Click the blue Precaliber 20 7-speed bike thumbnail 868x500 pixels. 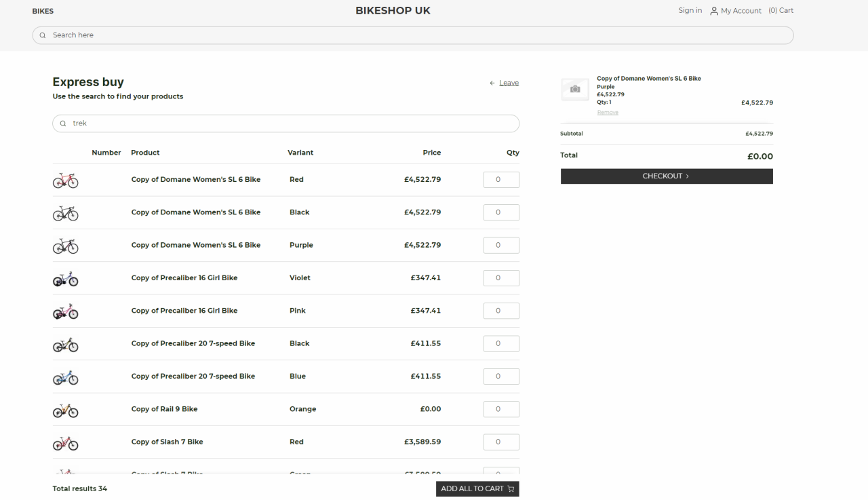[65, 378]
